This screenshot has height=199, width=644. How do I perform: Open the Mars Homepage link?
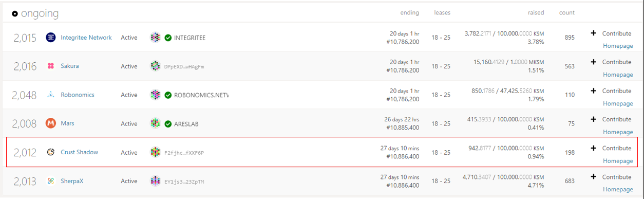(618, 132)
